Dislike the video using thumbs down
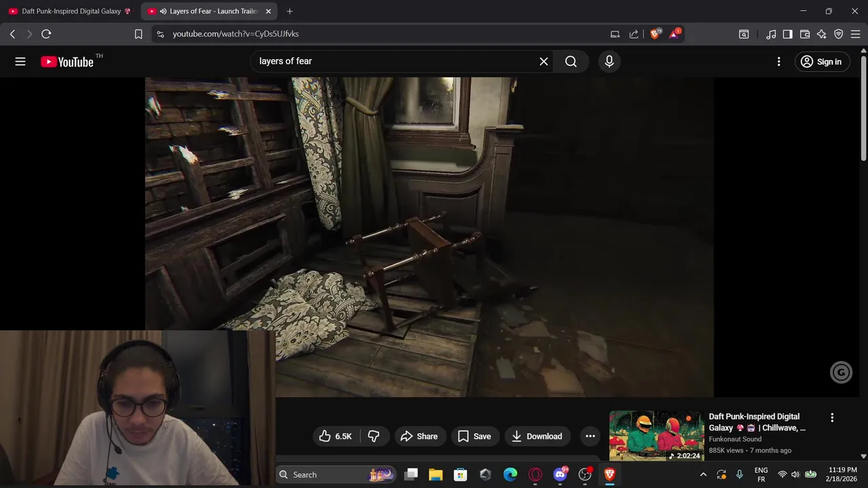 click(374, 436)
